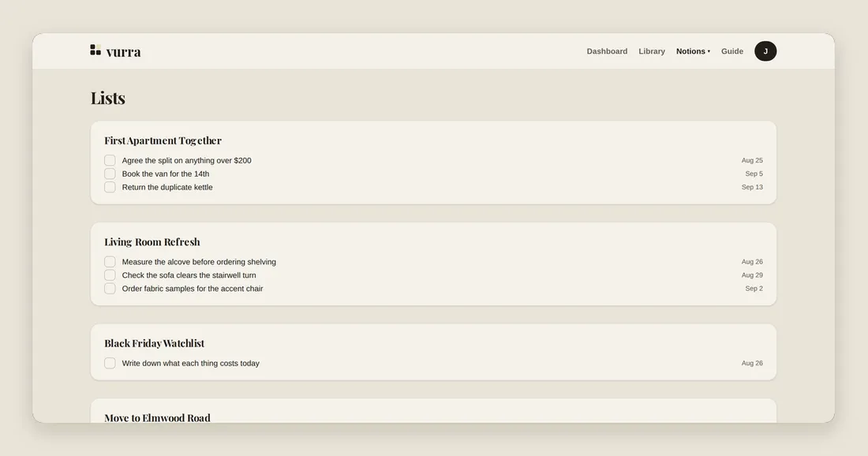Image resolution: width=868 pixels, height=456 pixels.
Task: Open the First Apartment Together list title
Action: click(163, 140)
